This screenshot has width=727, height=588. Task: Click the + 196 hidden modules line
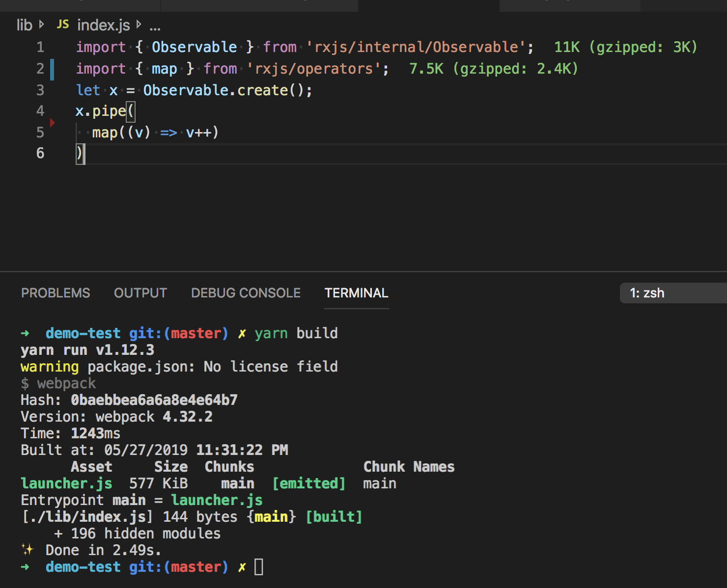point(138,534)
